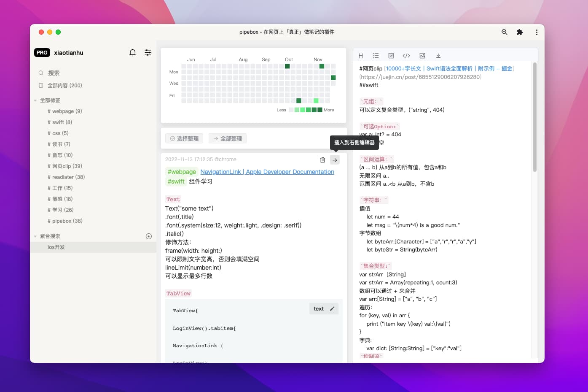Click dark green Oct heatmap cell
The image size is (588, 392).
287,66
